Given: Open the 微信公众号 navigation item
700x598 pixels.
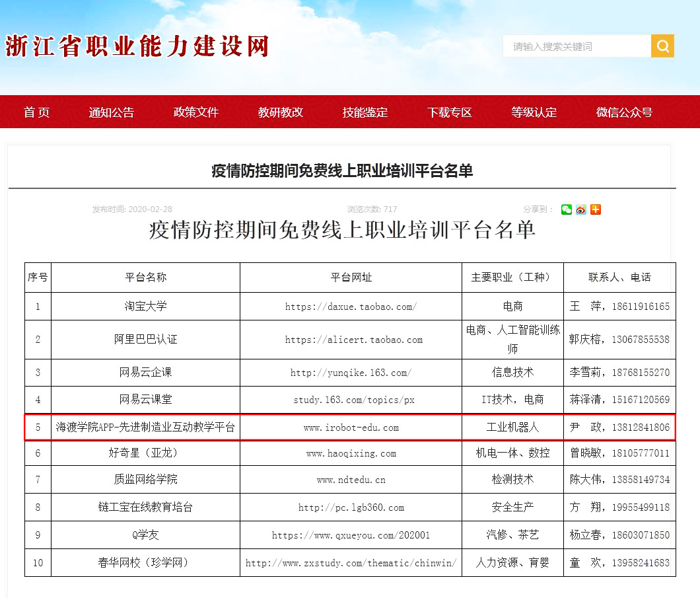Looking at the screenshot, I should pos(624,112).
